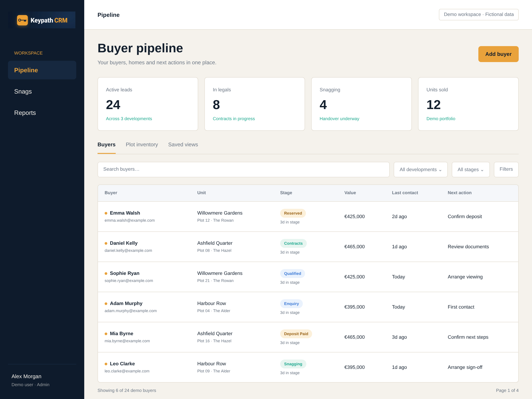Open the Units sold card
The height and width of the screenshot is (399, 532).
coord(468,104)
